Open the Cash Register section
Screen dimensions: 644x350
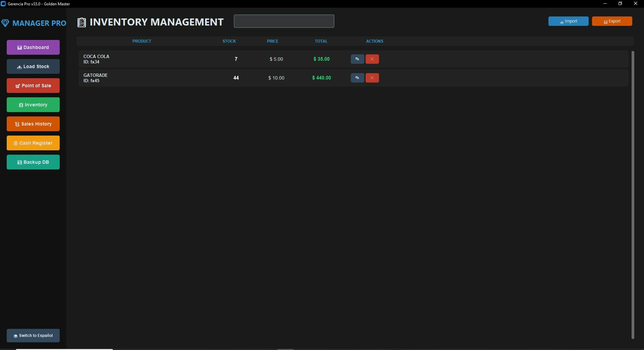tap(33, 143)
